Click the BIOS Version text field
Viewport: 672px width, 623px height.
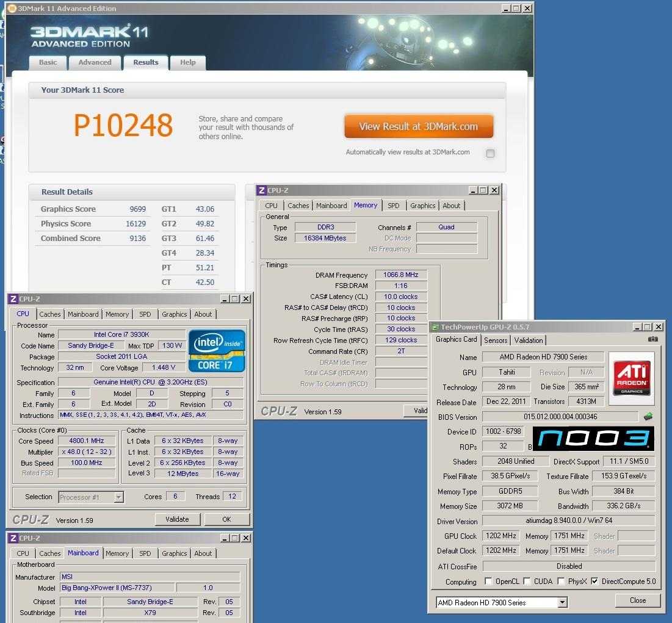560,417
